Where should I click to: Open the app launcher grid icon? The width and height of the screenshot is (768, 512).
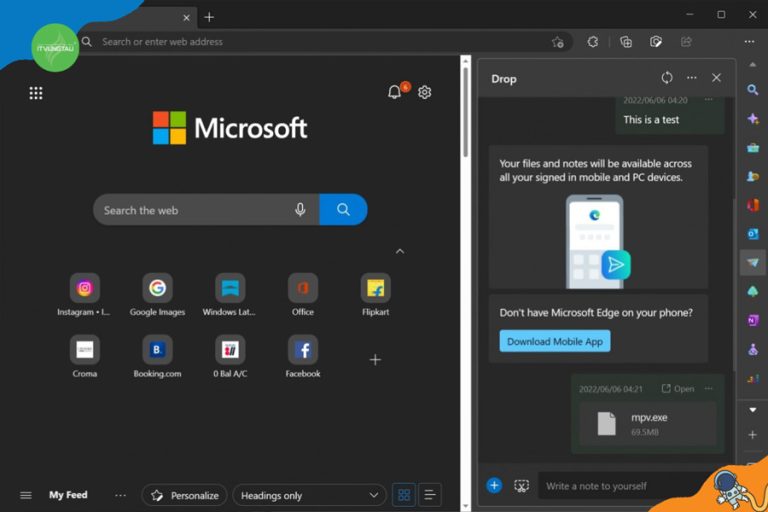tap(36, 93)
